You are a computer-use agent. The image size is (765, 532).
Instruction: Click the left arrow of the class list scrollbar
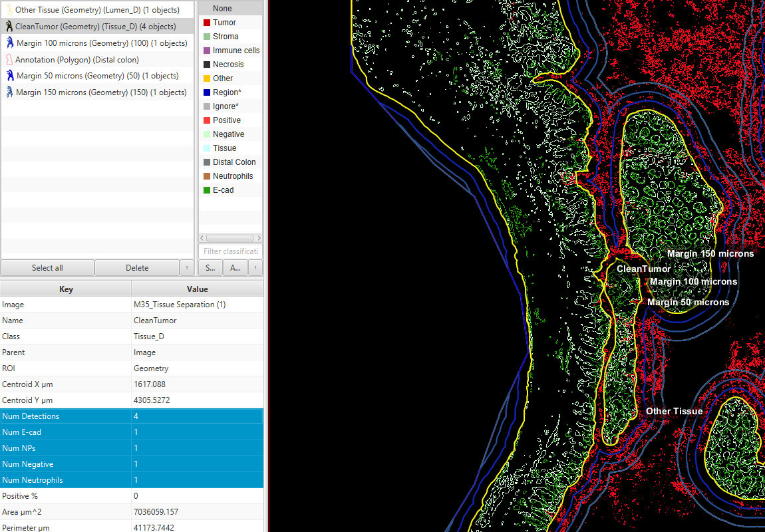201,237
